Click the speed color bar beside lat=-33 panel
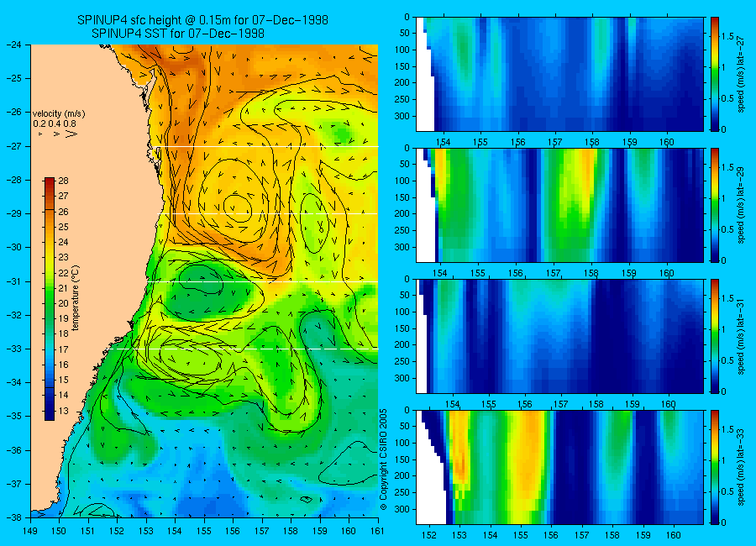 (714, 467)
